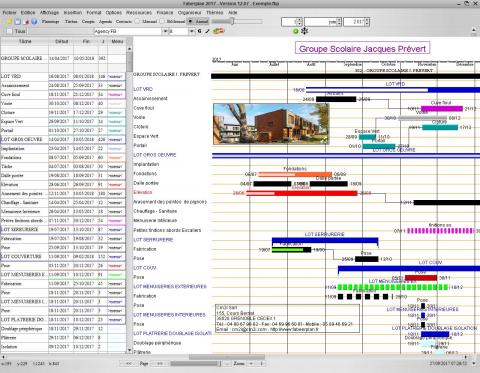Open the Agency FB font dropdown
This screenshot has height=373, width=480.
click(165, 31)
